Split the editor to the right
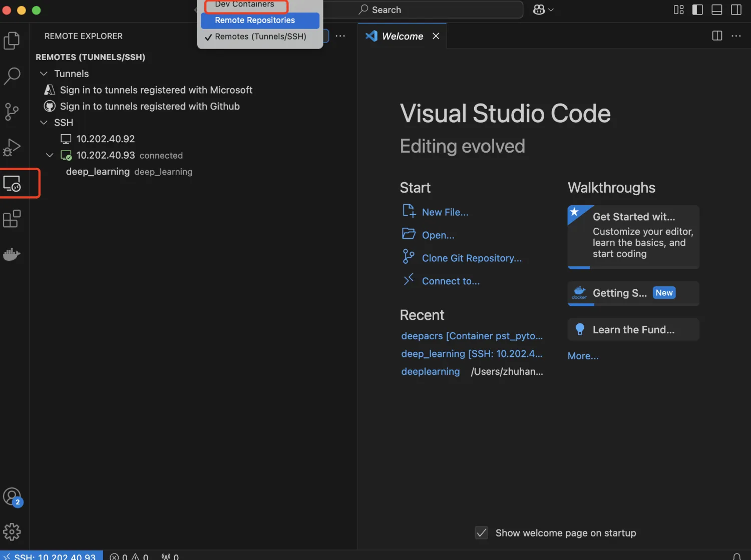The width and height of the screenshot is (751, 560). [x=717, y=36]
